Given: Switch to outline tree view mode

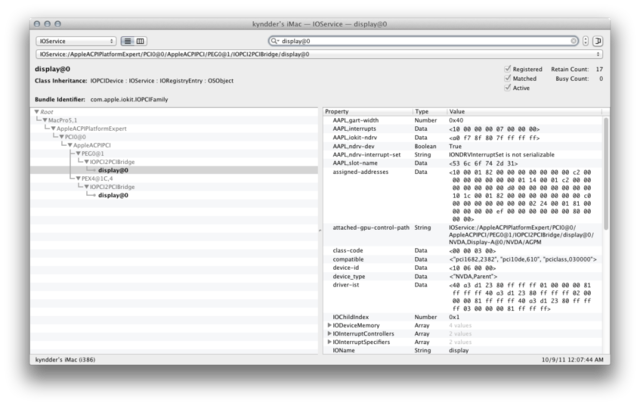Looking at the screenshot, I should click(x=127, y=41).
